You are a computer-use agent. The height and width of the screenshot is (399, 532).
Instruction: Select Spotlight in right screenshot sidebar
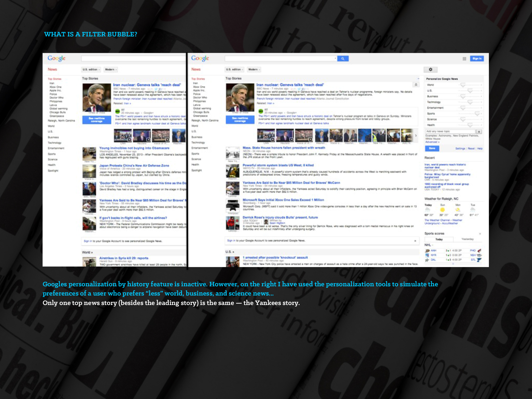point(197,170)
